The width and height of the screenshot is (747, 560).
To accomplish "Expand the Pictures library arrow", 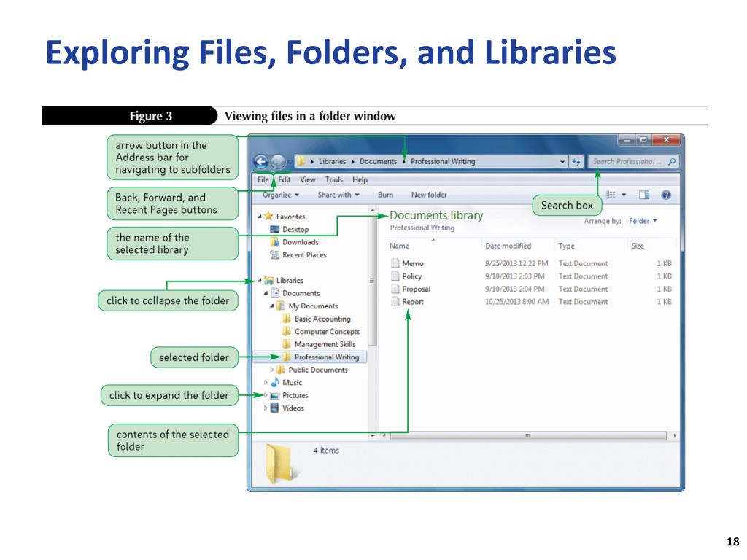I will [x=266, y=395].
